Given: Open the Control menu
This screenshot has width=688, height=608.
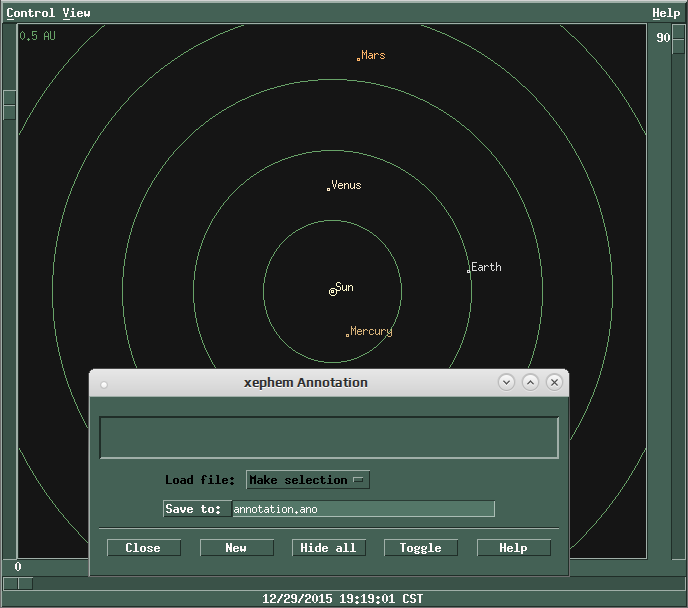Looking at the screenshot, I should [x=30, y=13].
